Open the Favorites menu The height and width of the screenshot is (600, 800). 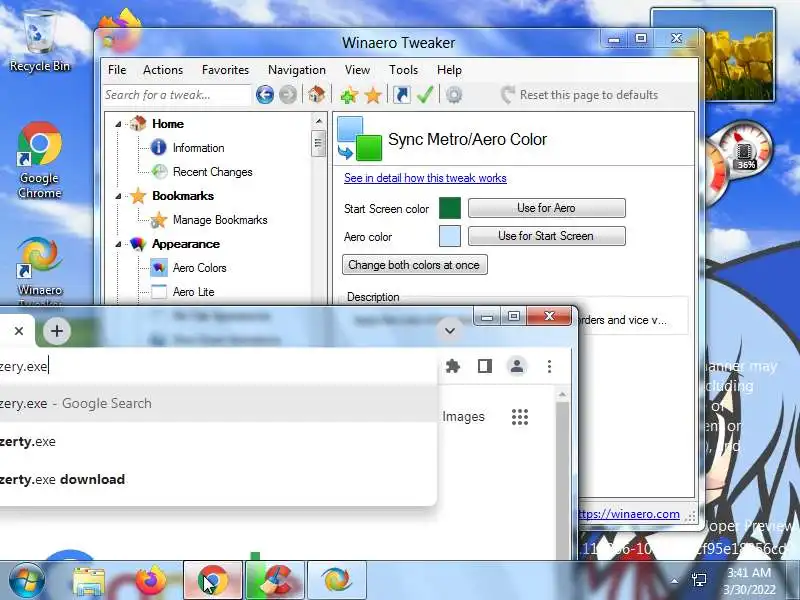pos(225,70)
